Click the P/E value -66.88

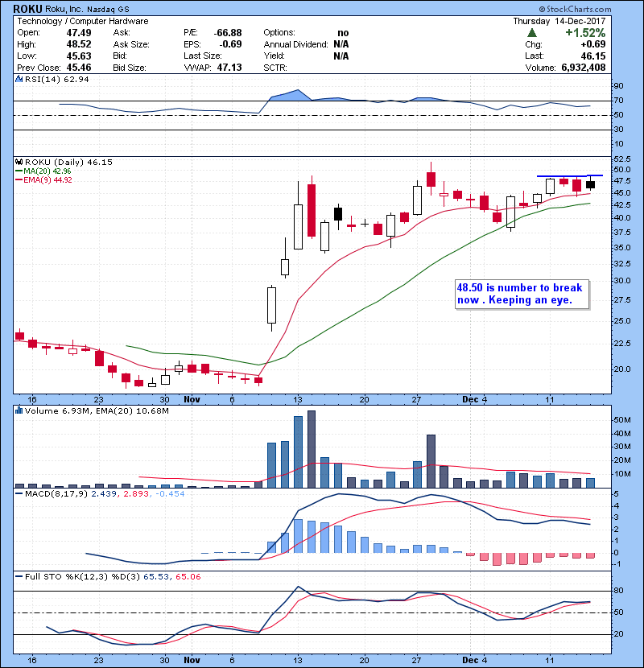228,33
